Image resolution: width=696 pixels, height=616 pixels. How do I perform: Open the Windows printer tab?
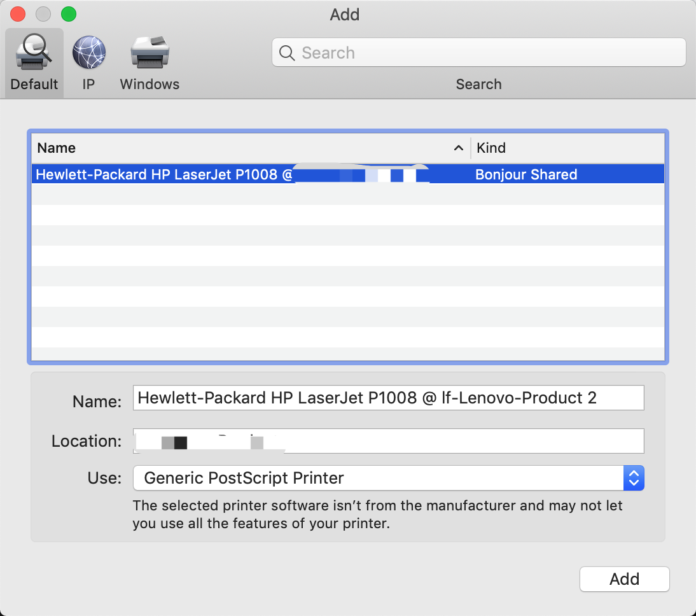tap(150, 63)
